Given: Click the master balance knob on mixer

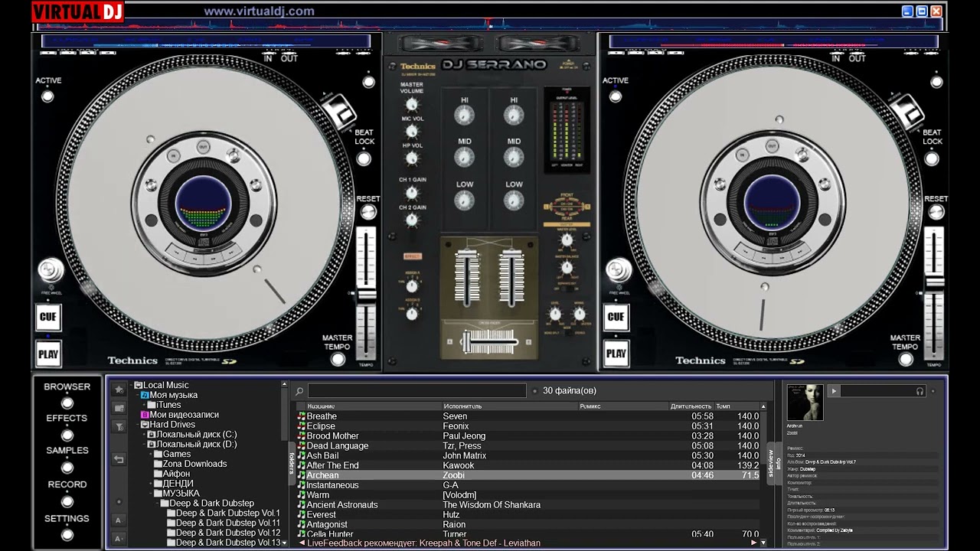Looking at the screenshot, I should pyautogui.click(x=567, y=267).
